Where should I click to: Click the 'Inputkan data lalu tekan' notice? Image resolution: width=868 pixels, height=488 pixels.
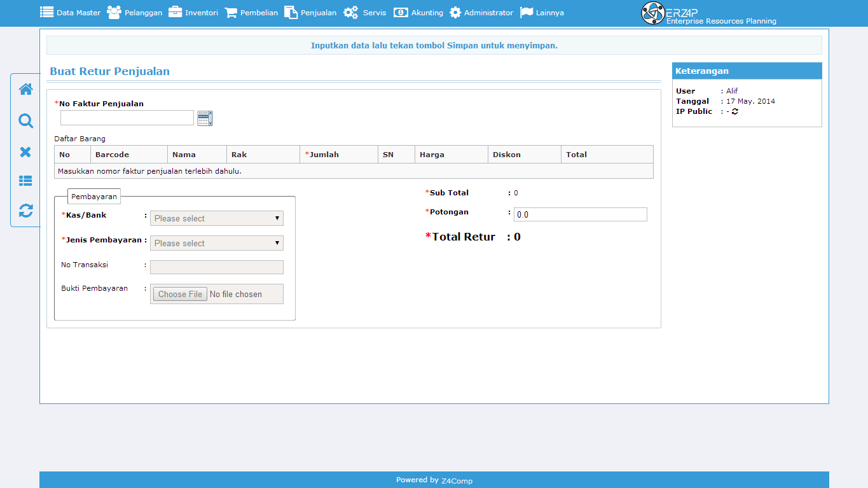(x=434, y=45)
